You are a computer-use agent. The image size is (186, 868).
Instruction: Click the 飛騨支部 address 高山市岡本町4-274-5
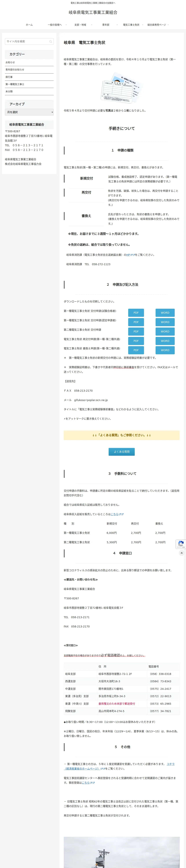pos(111,711)
